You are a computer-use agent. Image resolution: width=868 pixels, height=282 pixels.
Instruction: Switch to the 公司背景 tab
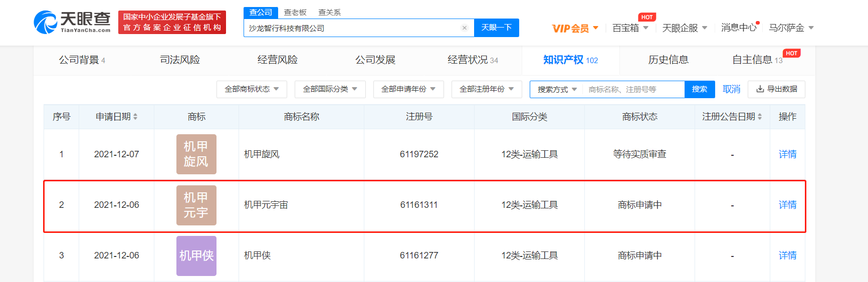(x=82, y=60)
